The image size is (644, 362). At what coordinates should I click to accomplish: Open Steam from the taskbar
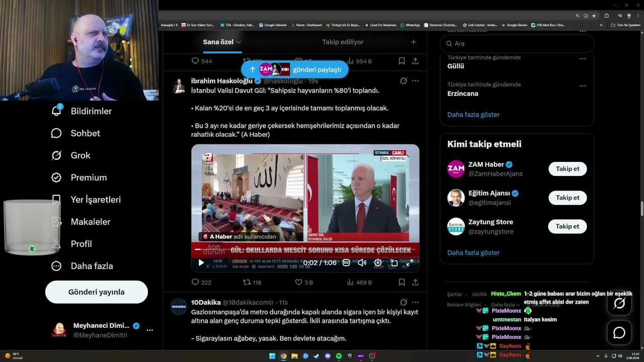click(x=316, y=356)
